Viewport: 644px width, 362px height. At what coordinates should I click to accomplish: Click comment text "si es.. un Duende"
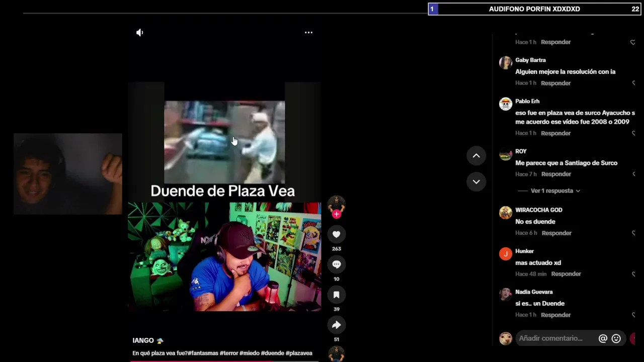[540, 304]
